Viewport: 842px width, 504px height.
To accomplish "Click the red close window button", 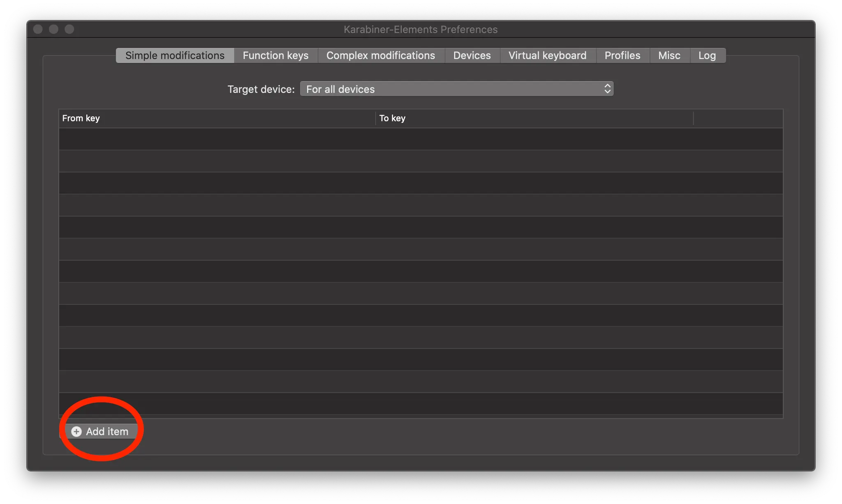I will click(38, 29).
